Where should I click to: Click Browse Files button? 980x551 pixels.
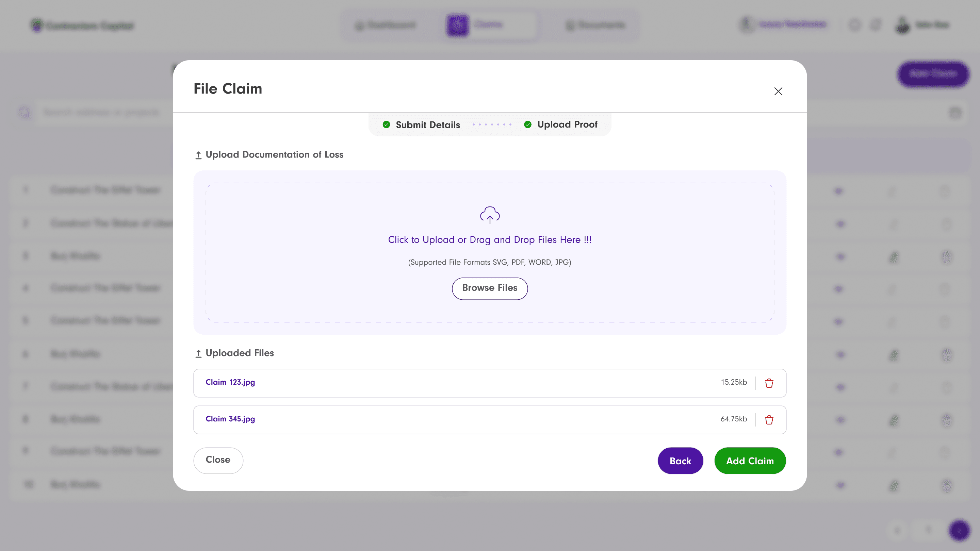(x=490, y=288)
